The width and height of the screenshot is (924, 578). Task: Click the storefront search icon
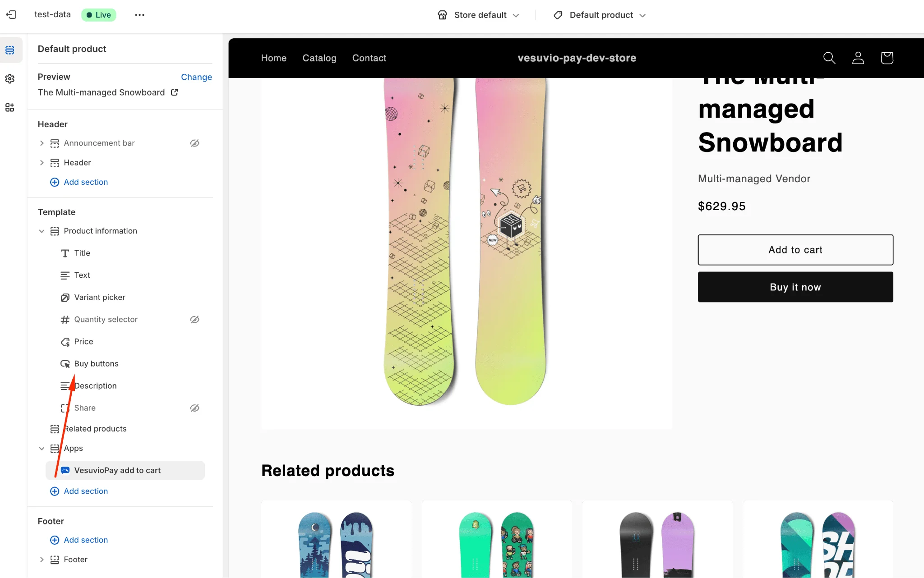pos(829,58)
